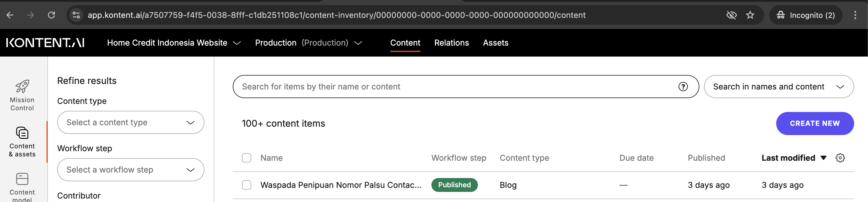Open table column settings gear icon
Viewport: 868px width, 202px height.
840,158
